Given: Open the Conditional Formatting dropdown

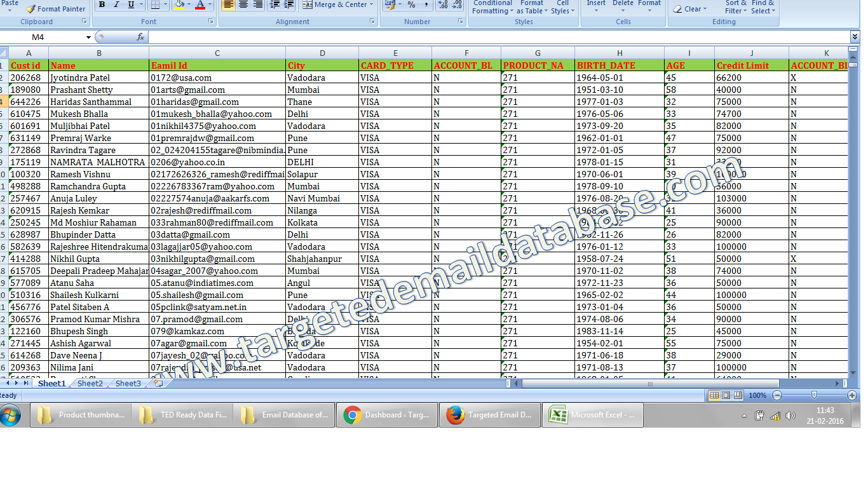Looking at the screenshot, I should pos(492,6).
